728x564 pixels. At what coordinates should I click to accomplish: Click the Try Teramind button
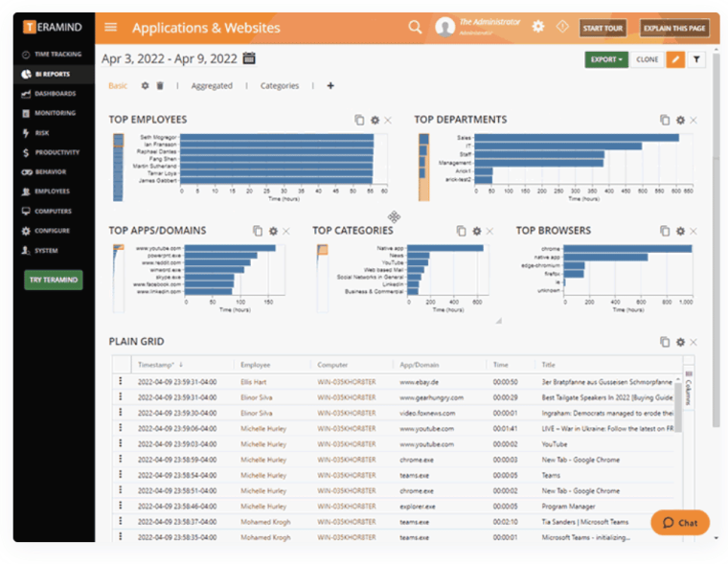click(54, 280)
